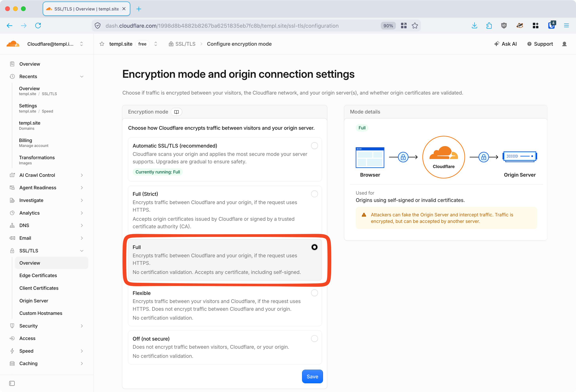Click the uBlock shield extension icon

(x=504, y=26)
